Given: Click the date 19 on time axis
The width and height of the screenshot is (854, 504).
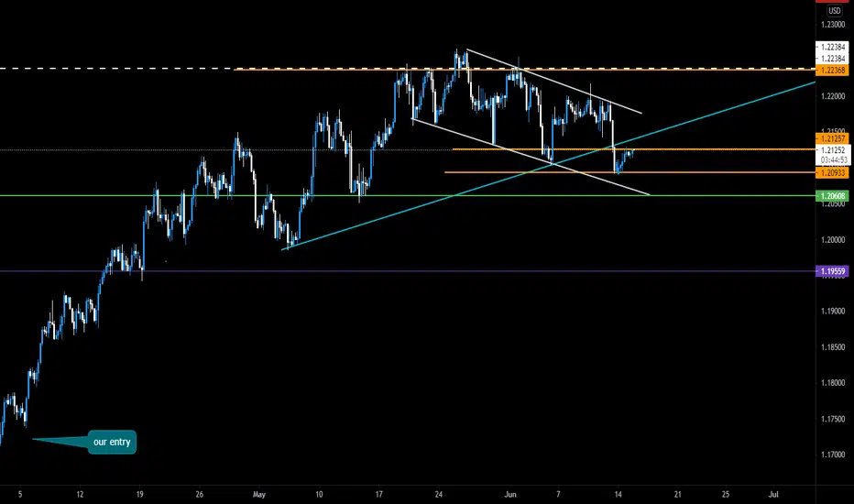Looking at the screenshot, I should (140, 495).
